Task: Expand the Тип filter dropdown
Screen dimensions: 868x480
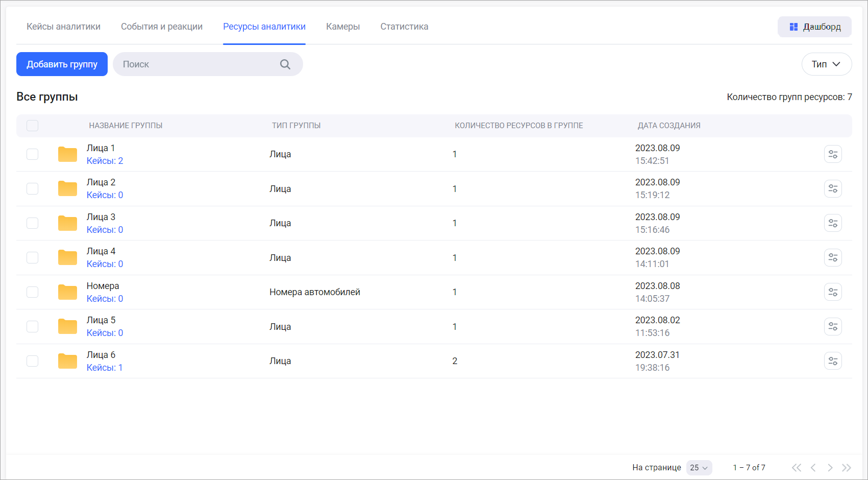Action: coord(826,64)
